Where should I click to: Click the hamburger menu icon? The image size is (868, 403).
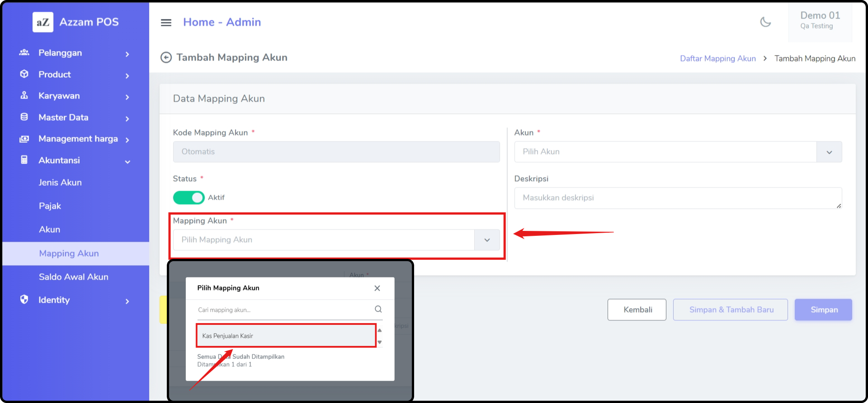[x=166, y=23]
